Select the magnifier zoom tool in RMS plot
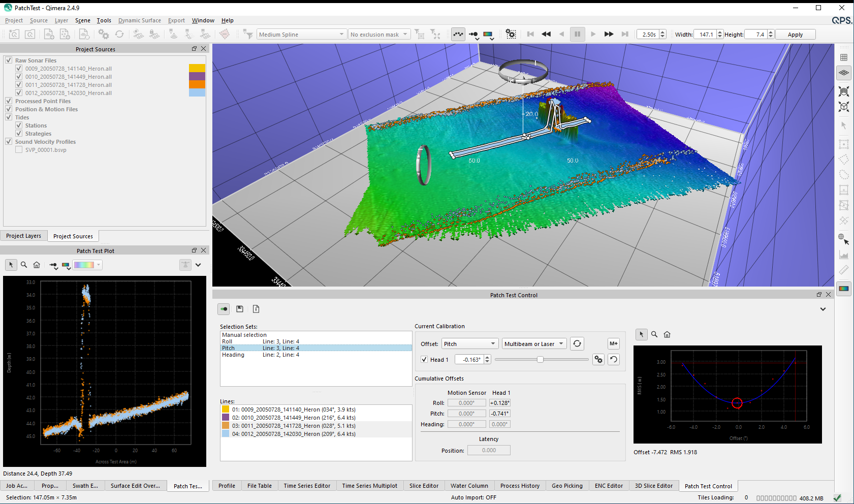The width and height of the screenshot is (854, 504). point(654,334)
